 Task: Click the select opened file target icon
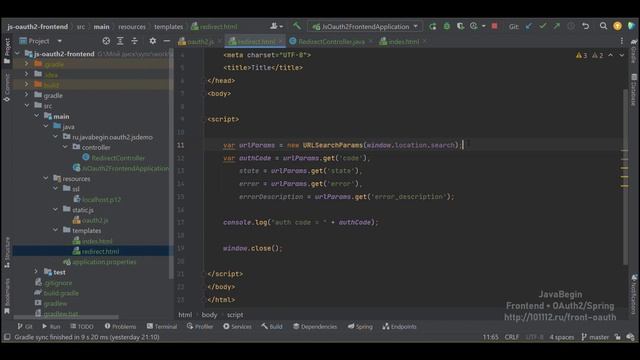[106, 41]
